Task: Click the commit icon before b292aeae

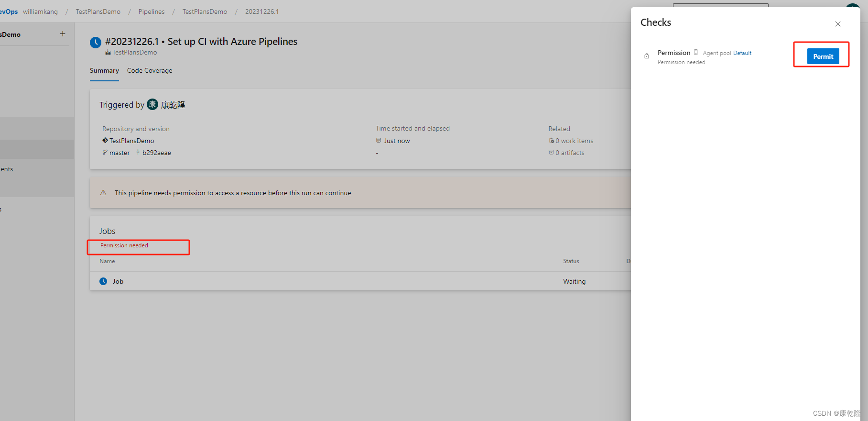Action: coord(138,152)
